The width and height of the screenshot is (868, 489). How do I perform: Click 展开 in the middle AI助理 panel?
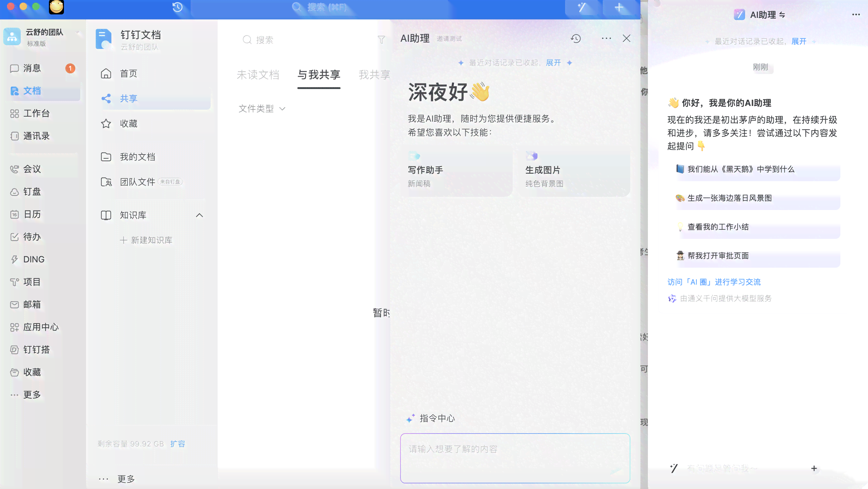click(x=553, y=63)
